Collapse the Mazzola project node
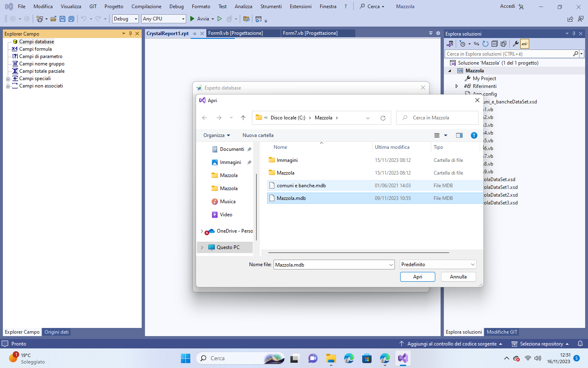This screenshot has width=588, height=368. point(450,71)
